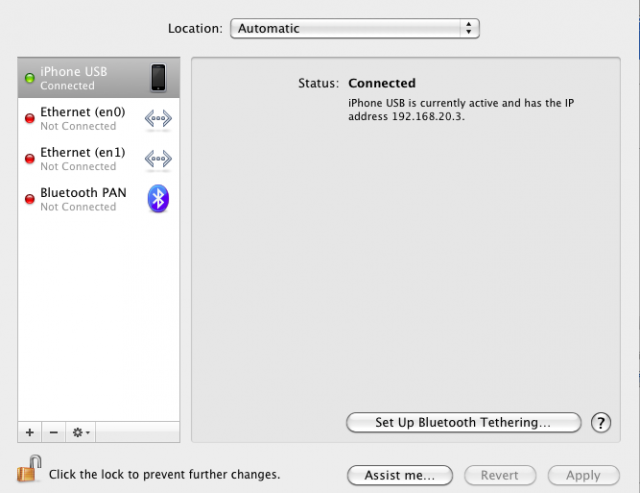Click the green status dot for iPhone USB
640x493 pixels.
pyautogui.click(x=30, y=78)
